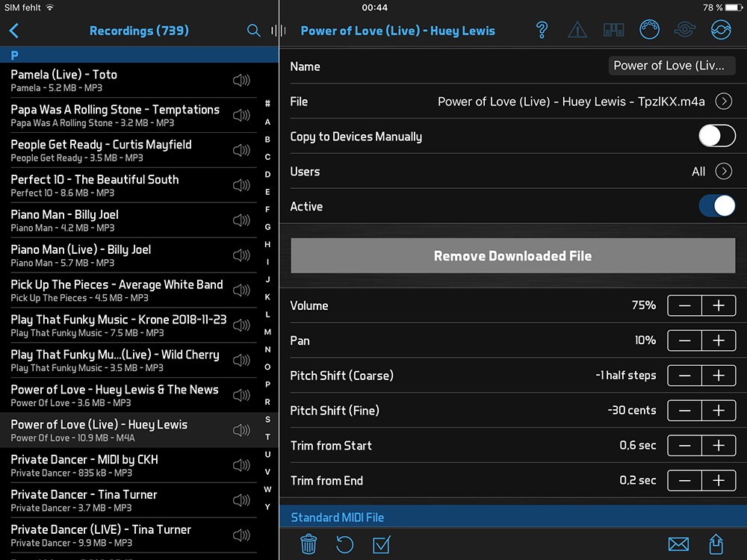This screenshot has height=560, width=747.
Task: Open the help question mark icon
Action: click(542, 31)
